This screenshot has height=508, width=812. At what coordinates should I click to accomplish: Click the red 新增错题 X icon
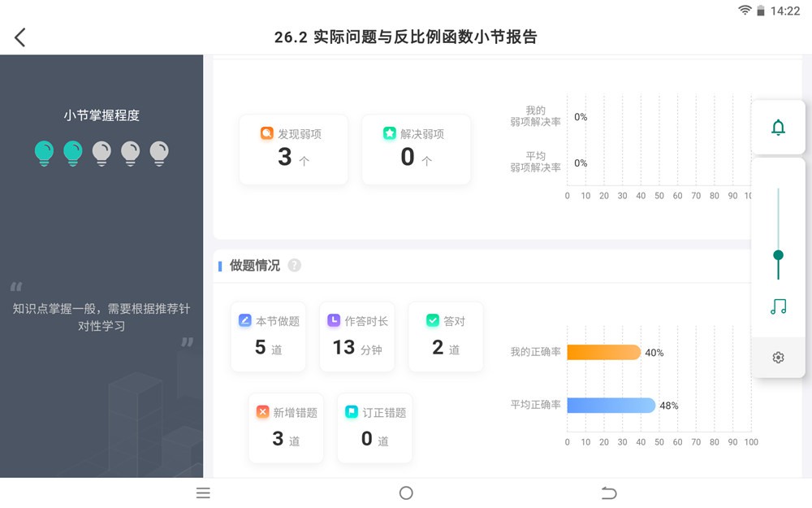[264, 412]
